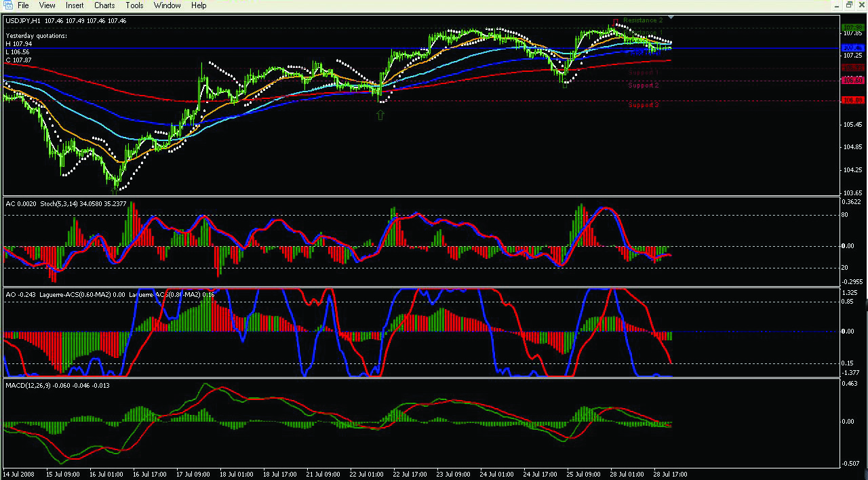868x480 pixels.
Task: Click the 1.325 value on AO scale
Action: coord(850,293)
